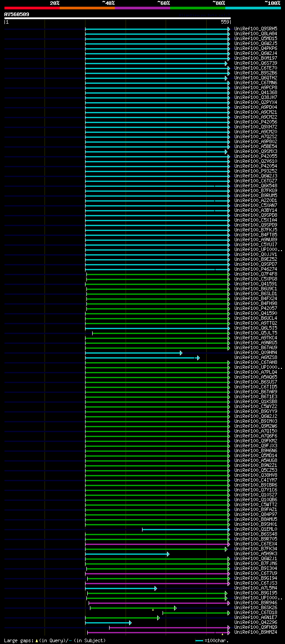Click UniRef100_C5XAN7 label
This screenshot has height=644, width=285.
point(256,205)
